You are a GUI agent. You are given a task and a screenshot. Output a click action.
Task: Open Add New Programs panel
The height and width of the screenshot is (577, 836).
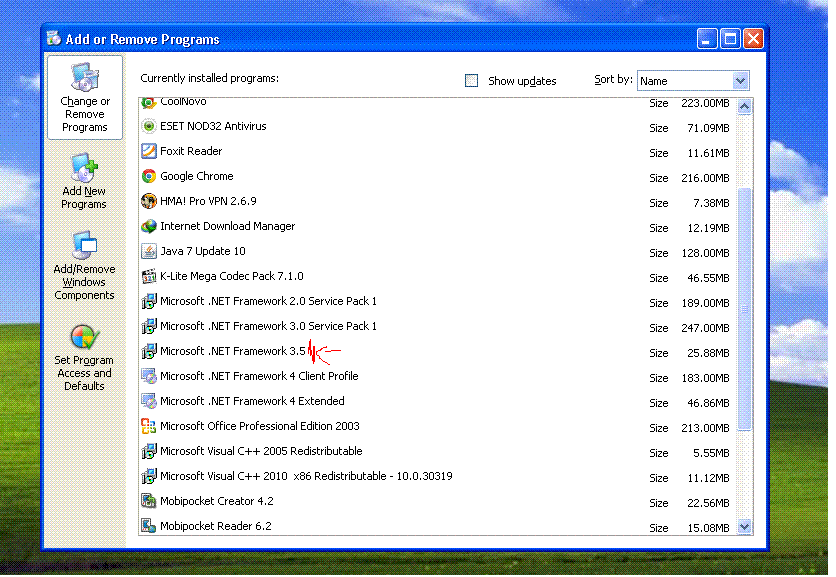point(84,182)
